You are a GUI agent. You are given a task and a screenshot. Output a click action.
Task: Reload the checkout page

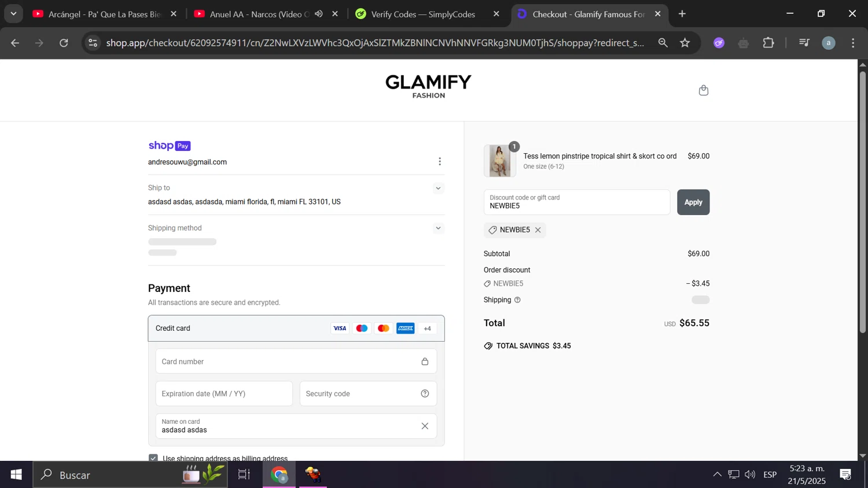tap(64, 43)
